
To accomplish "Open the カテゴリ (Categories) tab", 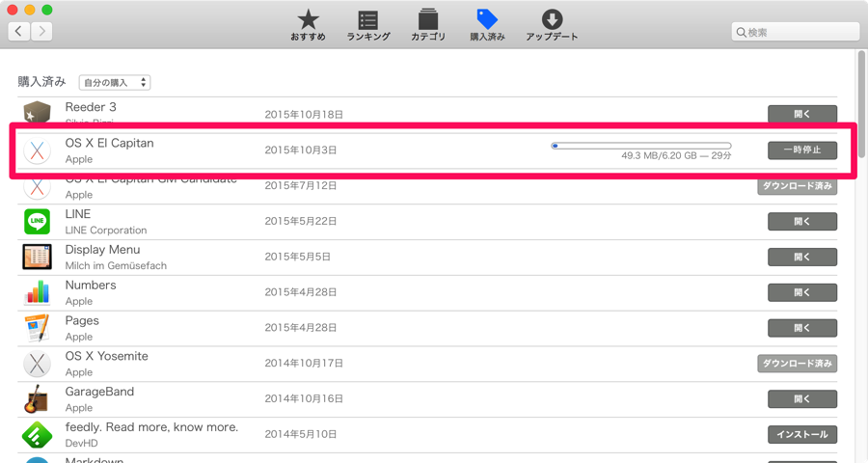I will 428,25.
